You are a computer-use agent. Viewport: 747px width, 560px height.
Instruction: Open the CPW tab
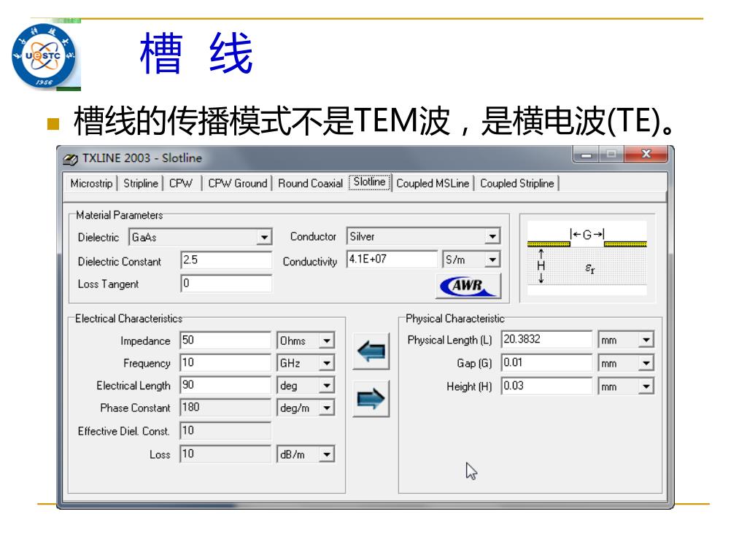click(x=181, y=183)
